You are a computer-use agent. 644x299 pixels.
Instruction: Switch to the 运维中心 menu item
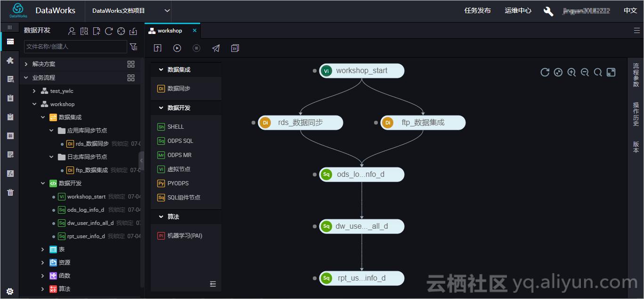(517, 10)
